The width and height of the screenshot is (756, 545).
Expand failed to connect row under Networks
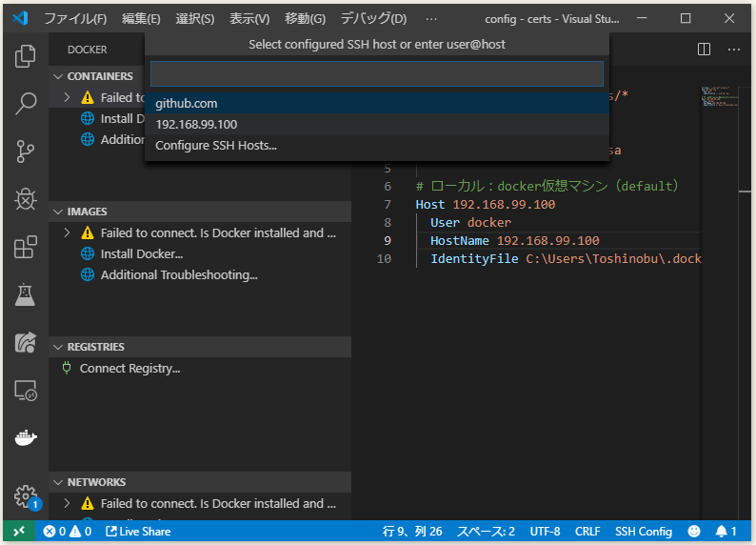click(x=67, y=503)
